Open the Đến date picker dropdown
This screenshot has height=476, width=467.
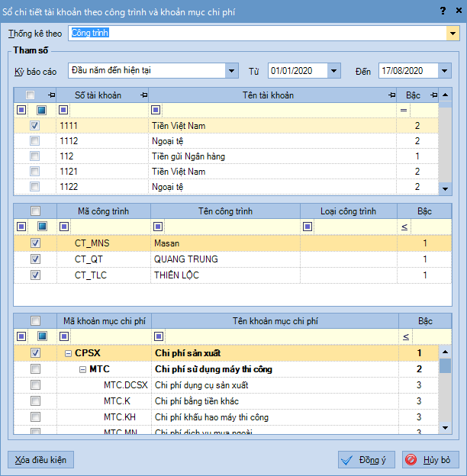click(x=445, y=71)
